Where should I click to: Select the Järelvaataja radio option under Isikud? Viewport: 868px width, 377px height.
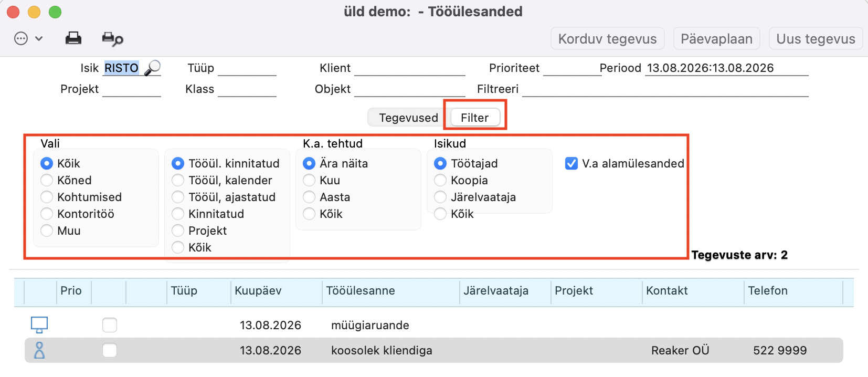[440, 197]
